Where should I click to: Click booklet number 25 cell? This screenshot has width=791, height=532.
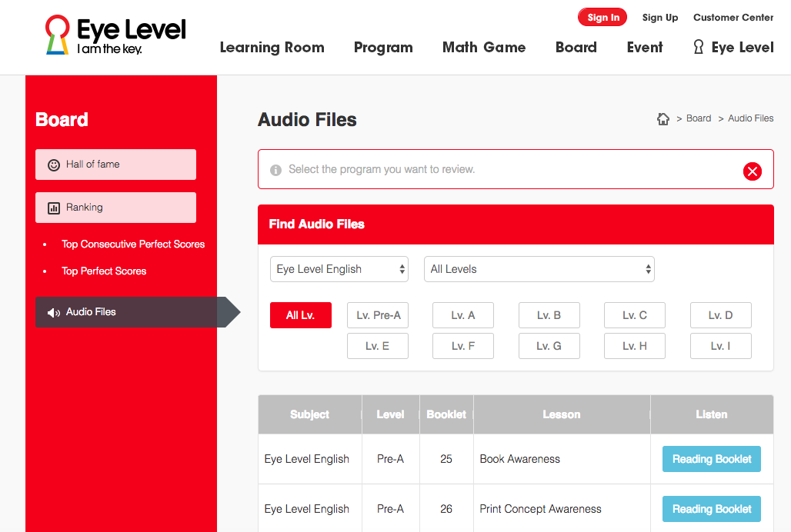(446, 459)
